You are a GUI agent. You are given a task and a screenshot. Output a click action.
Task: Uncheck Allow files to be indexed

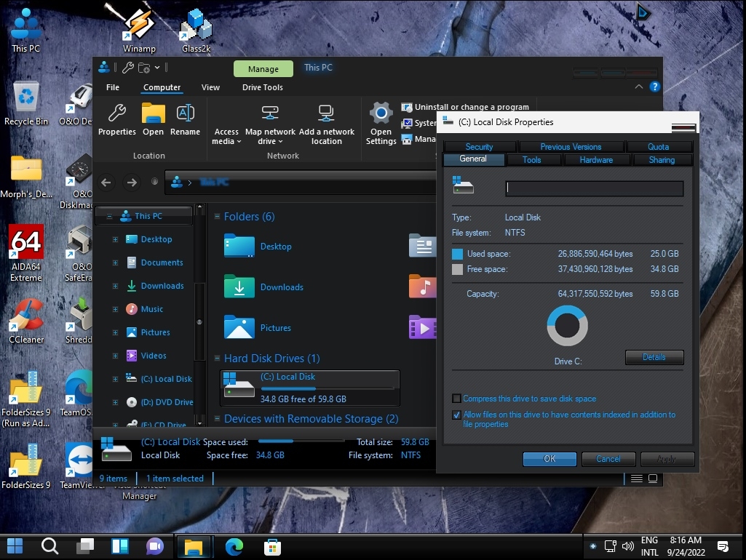[x=456, y=415]
